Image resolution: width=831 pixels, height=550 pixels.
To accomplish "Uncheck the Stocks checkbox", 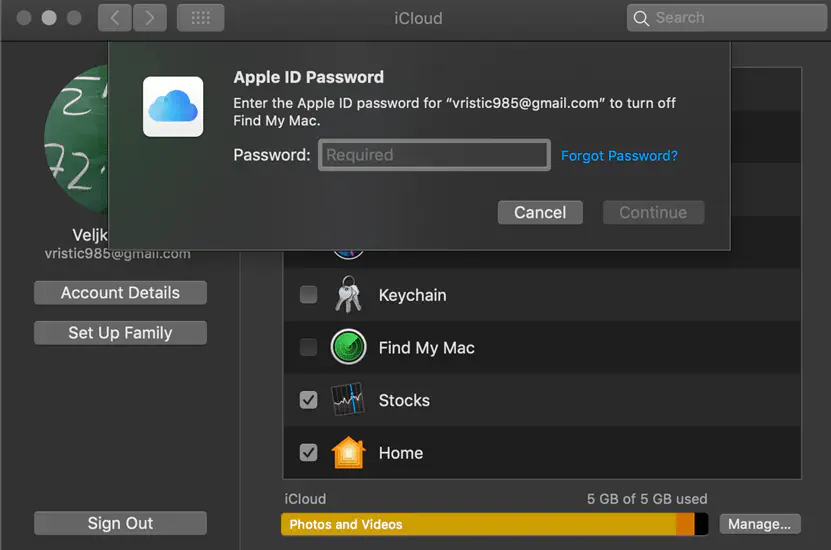I will [x=308, y=400].
